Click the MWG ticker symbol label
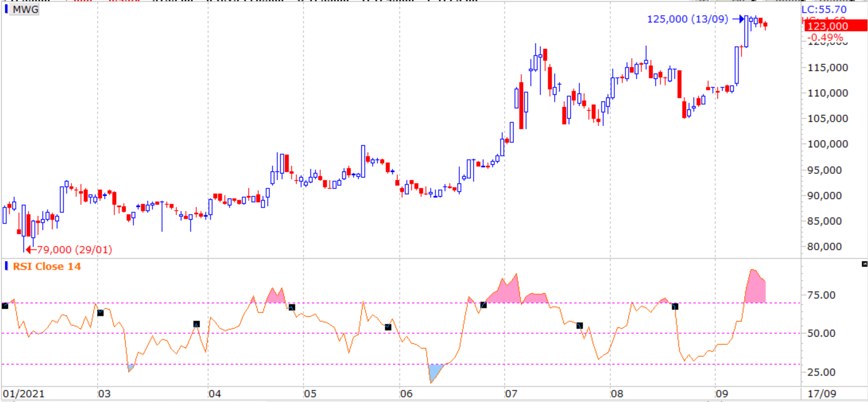Screen dimensions: 868x402 (x=25, y=10)
